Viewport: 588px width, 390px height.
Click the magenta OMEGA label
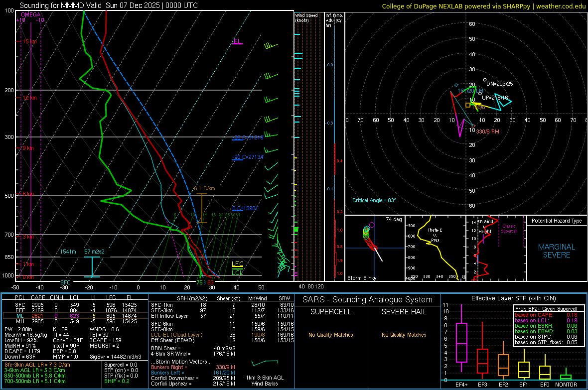pyautogui.click(x=31, y=14)
